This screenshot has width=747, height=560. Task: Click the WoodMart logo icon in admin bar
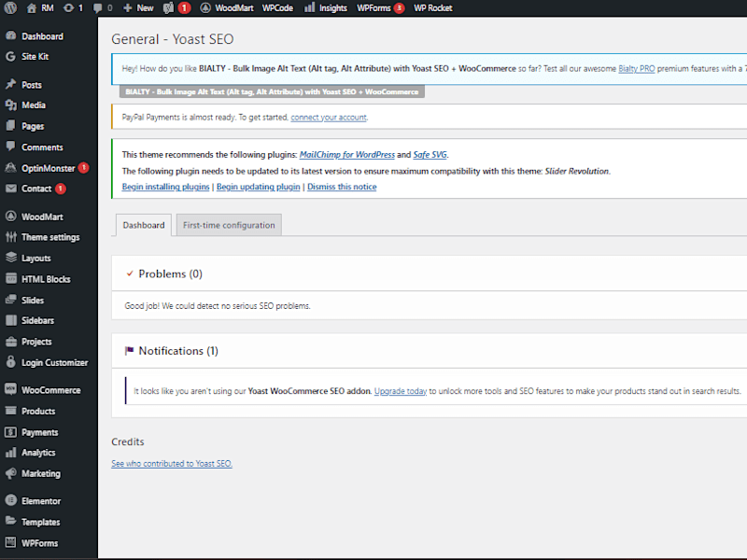pyautogui.click(x=205, y=8)
